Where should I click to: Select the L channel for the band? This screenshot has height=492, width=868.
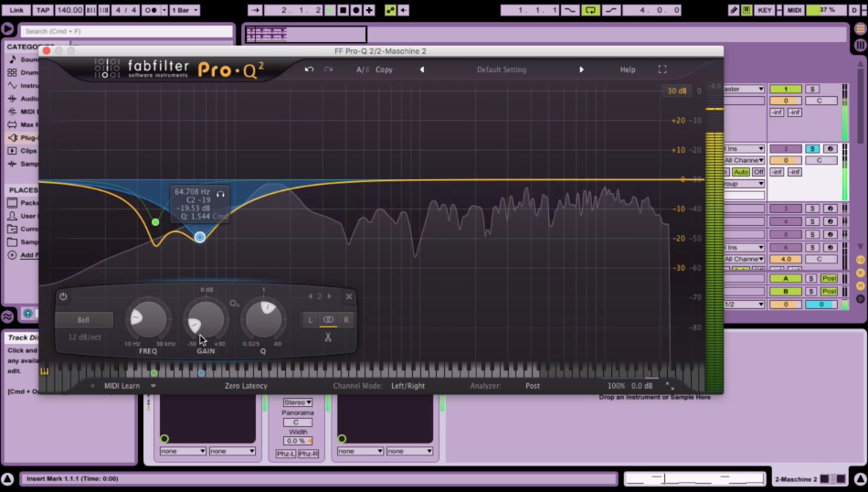pyautogui.click(x=310, y=320)
